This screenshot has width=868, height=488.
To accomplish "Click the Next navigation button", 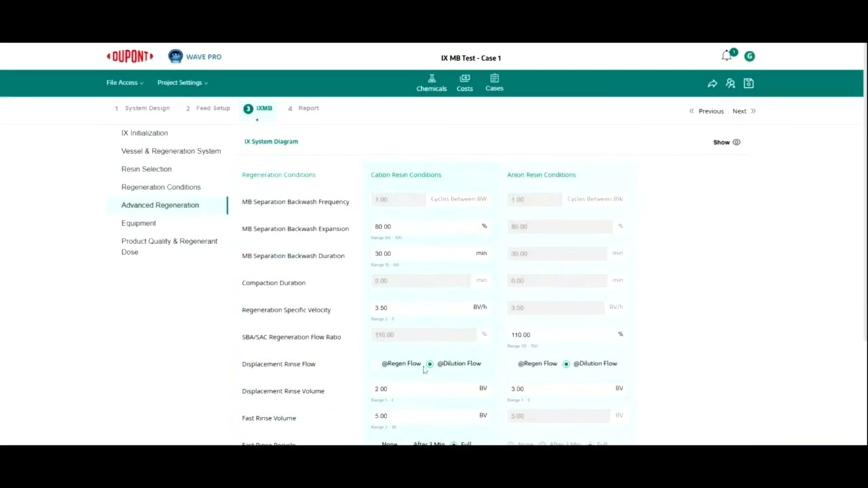I will click(744, 111).
